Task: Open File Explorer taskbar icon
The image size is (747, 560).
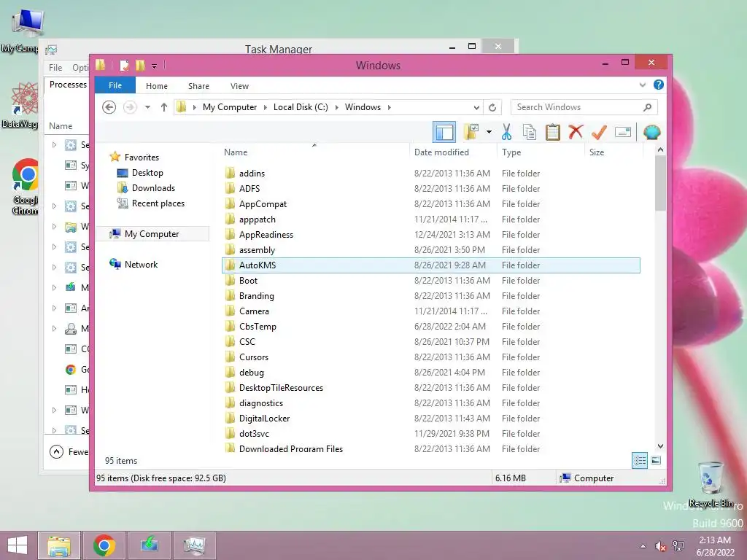Action: click(x=59, y=545)
